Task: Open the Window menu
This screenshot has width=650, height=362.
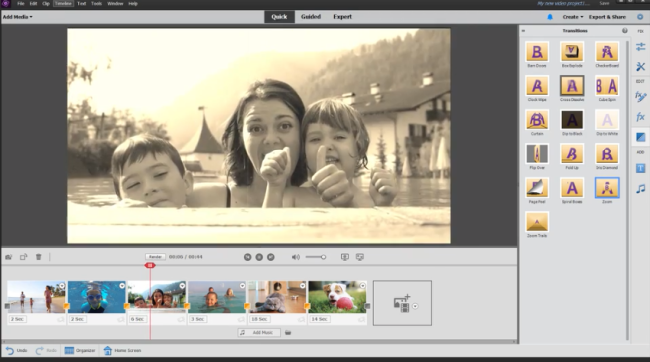Action: 115,3
